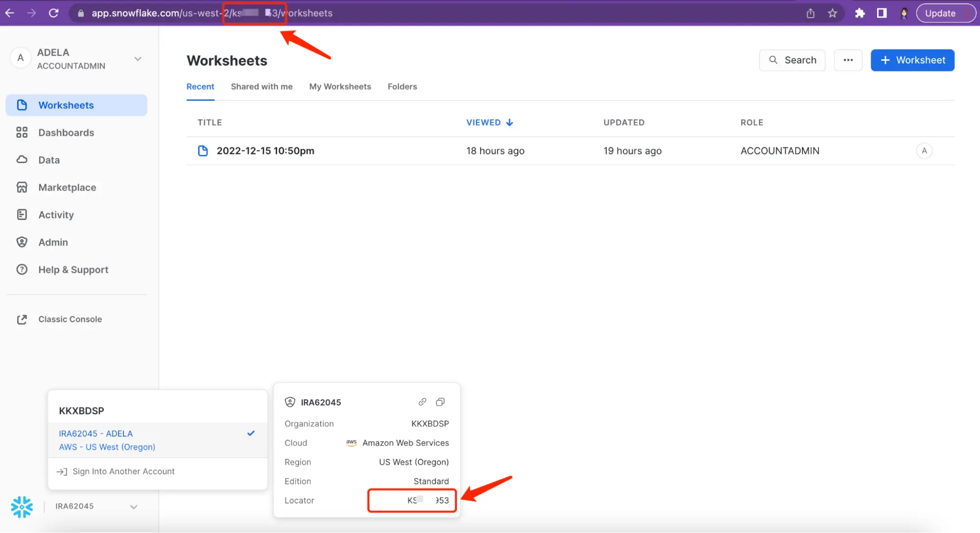Open Worksheets in the sidebar

(x=76, y=105)
